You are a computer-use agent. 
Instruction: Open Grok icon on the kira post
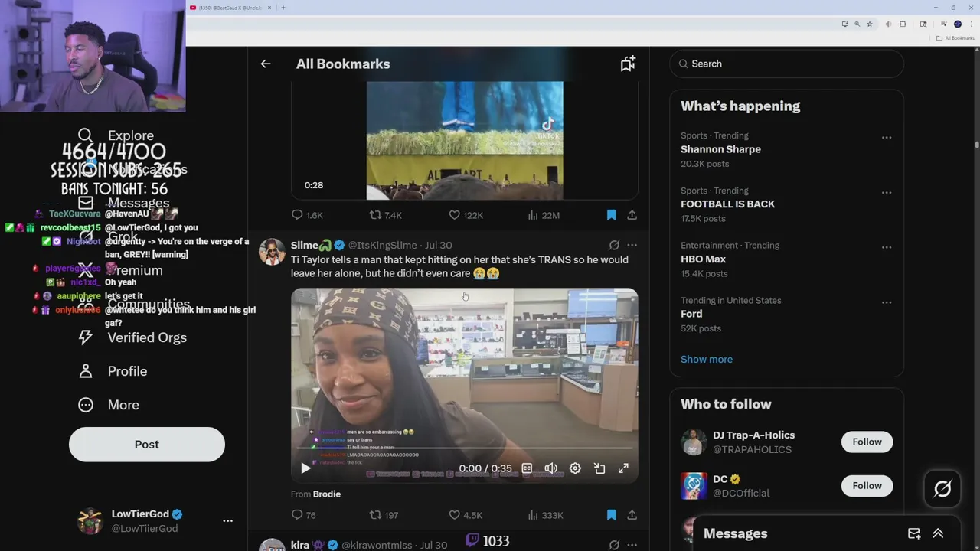pos(614,546)
